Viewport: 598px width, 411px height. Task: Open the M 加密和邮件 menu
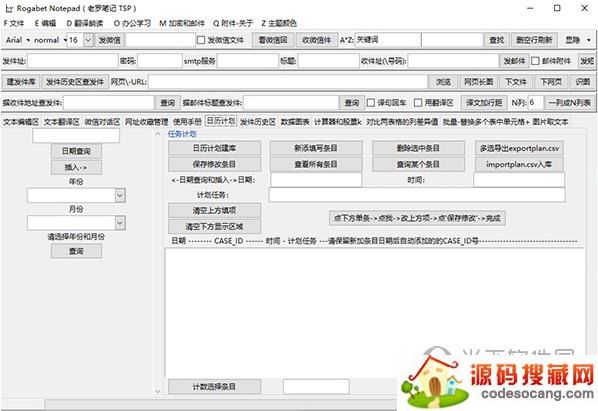[x=182, y=23]
